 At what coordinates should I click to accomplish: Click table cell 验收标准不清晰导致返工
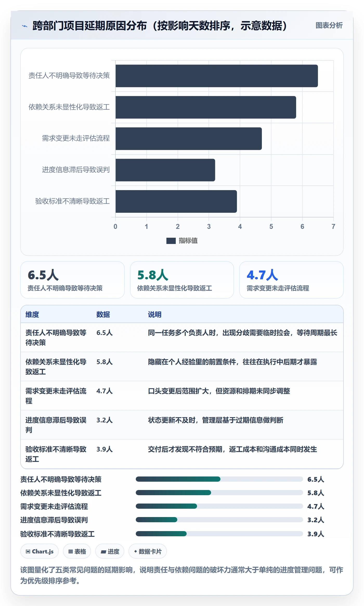coord(56,454)
